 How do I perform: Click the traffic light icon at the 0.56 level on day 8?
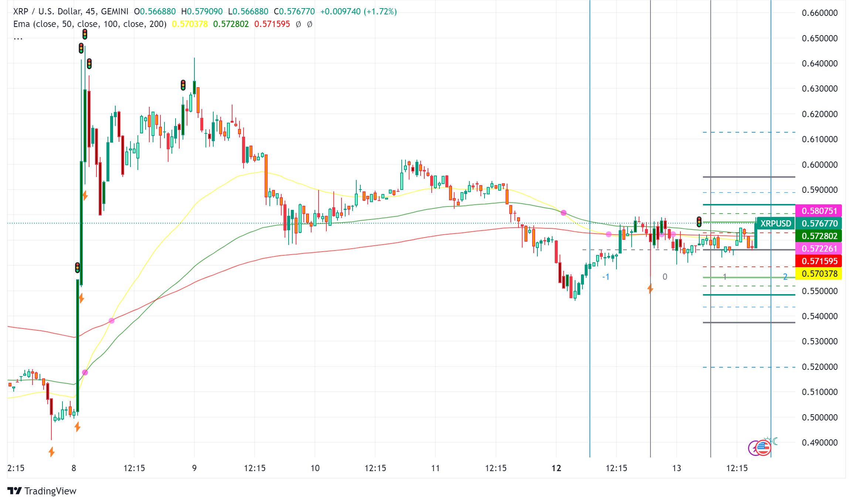click(77, 267)
